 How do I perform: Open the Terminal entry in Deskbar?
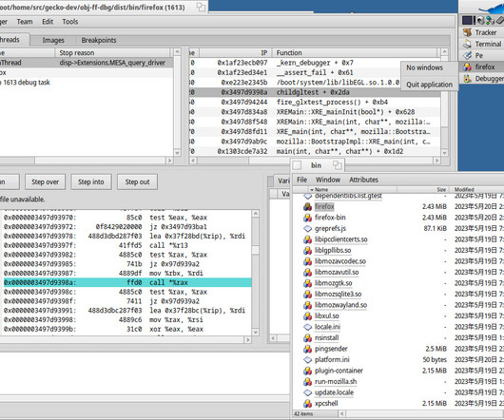pyautogui.click(x=481, y=44)
